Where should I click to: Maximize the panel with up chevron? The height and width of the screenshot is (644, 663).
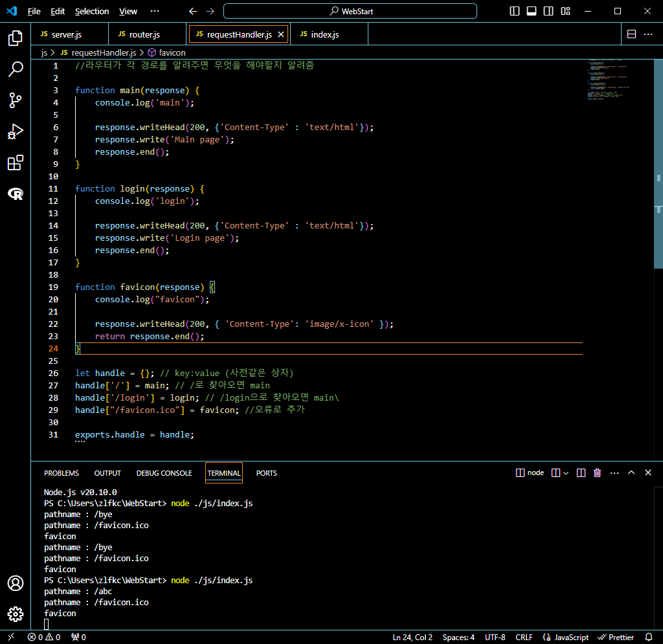pyautogui.click(x=631, y=473)
